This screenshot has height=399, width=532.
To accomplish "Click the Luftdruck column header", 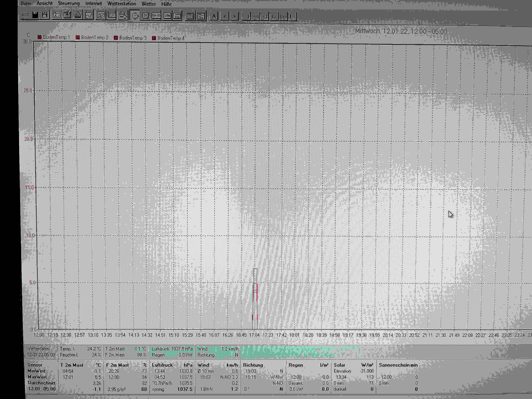I will coord(162,365).
